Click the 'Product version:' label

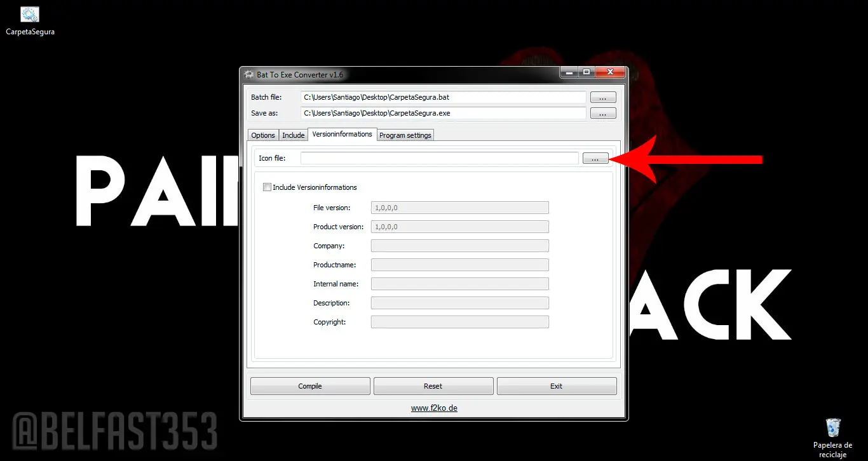[339, 227]
